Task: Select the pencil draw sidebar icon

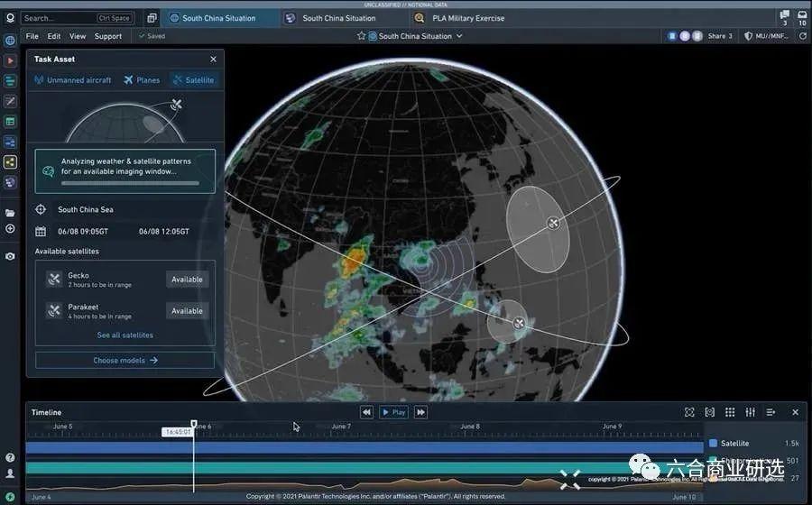Action: tap(10, 101)
